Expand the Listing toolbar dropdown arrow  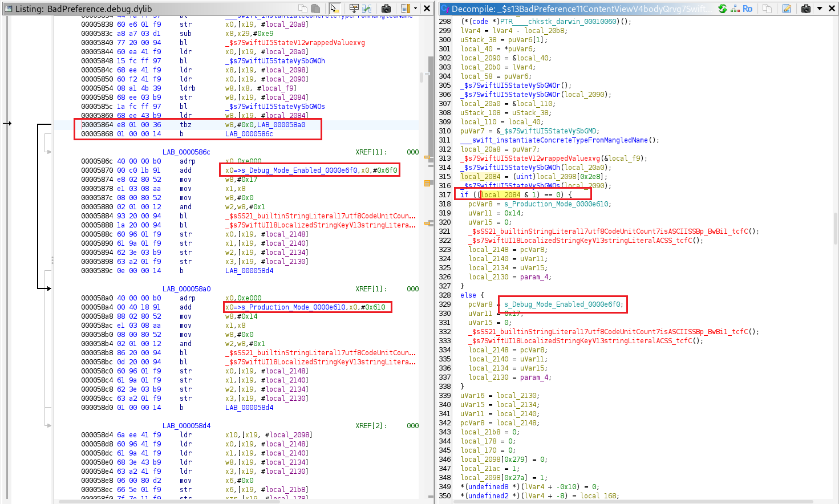(x=415, y=9)
